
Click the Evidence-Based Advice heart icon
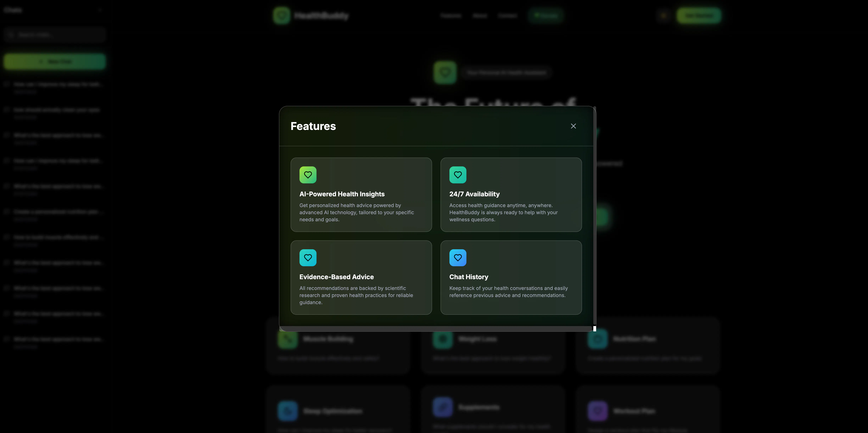coord(308,258)
